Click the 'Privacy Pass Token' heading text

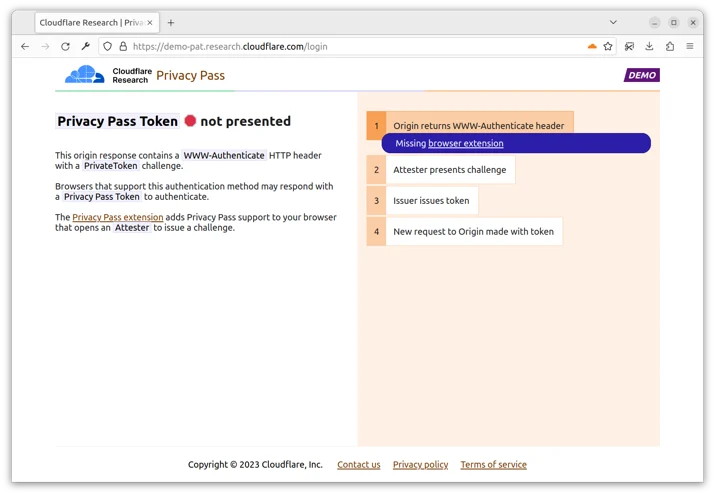pos(118,121)
